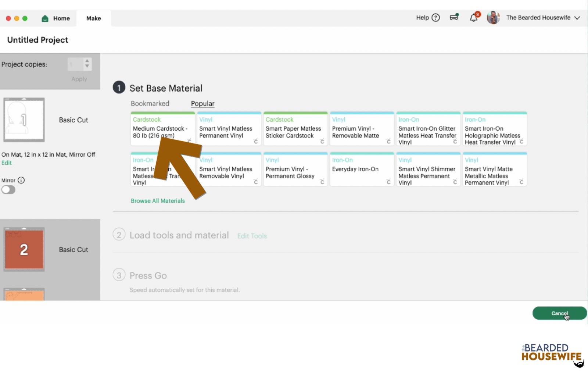Open the notifications bell with 8 alerts
Screen dimensions: 588x374
click(473, 17)
